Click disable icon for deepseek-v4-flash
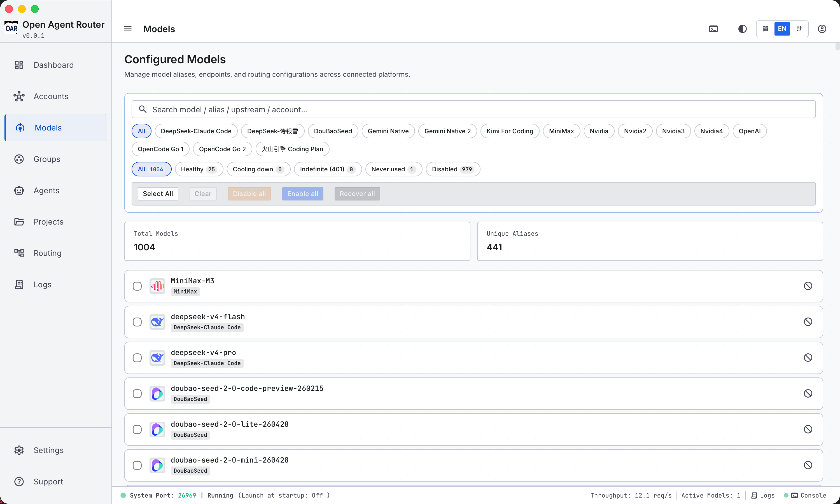Image resolution: width=840 pixels, height=504 pixels. [808, 322]
